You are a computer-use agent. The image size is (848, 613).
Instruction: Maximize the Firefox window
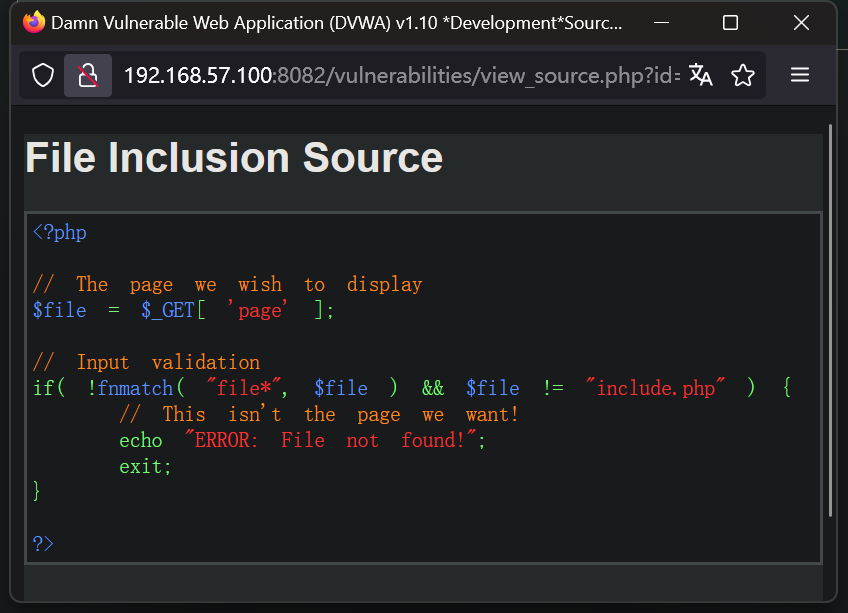(x=731, y=23)
